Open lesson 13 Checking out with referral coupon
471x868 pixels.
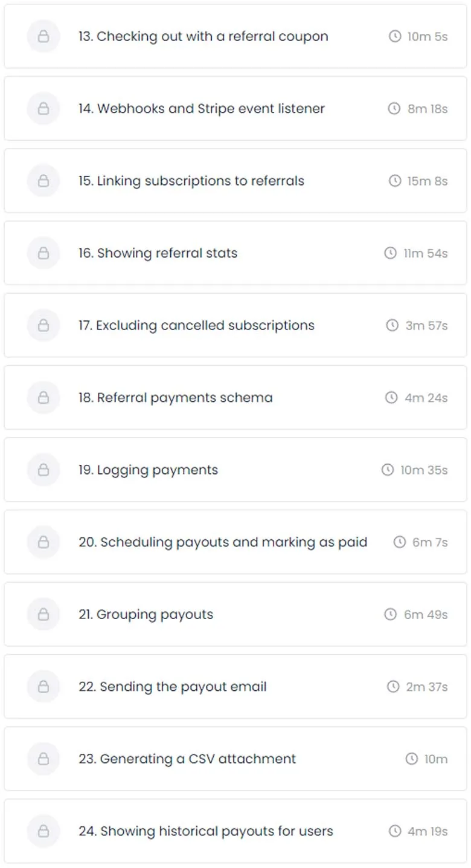point(235,36)
